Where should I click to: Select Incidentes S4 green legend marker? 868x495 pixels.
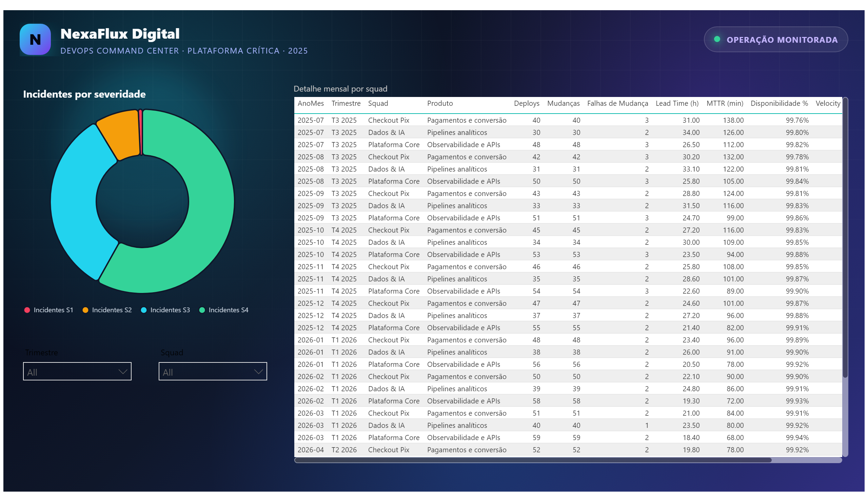click(202, 310)
